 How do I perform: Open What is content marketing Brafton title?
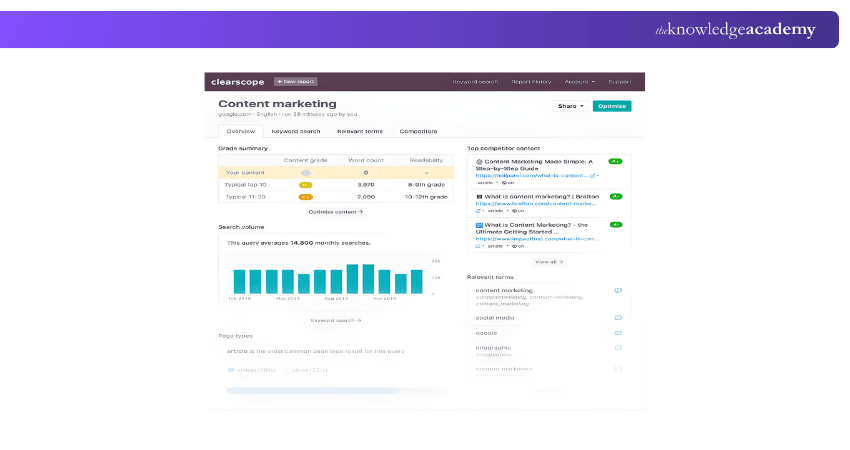tap(542, 197)
